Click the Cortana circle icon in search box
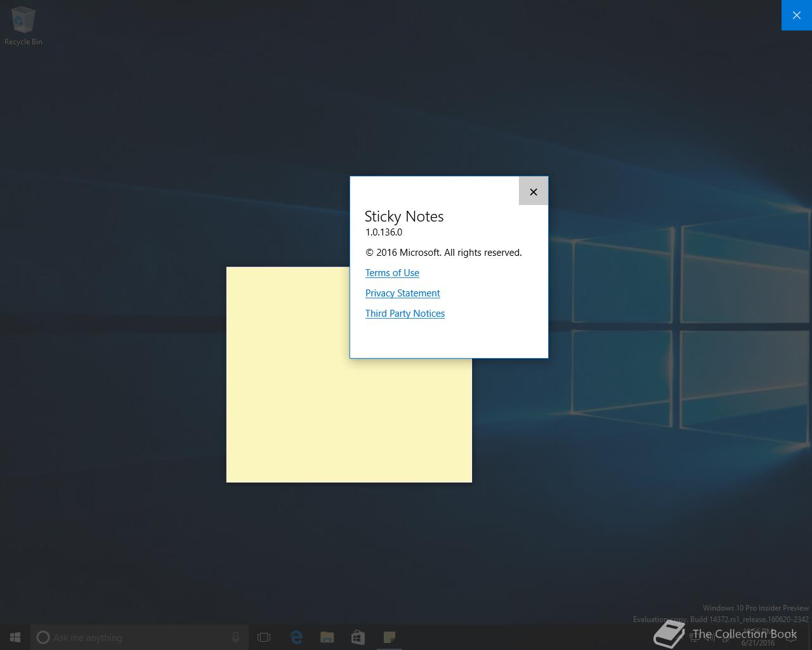812x650 pixels. click(x=43, y=637)
